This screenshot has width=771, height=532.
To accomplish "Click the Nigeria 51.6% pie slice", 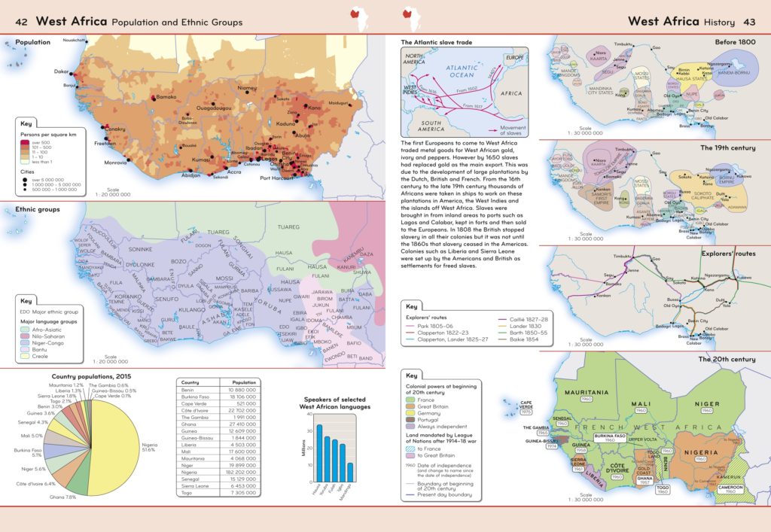I will coord(113,447).
